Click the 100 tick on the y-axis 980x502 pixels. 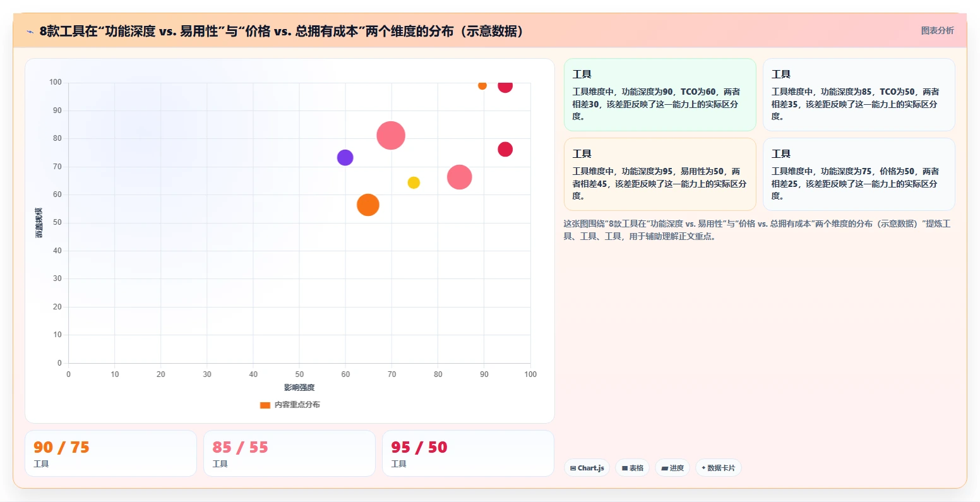pyautogui.click(x=56, y=82)
